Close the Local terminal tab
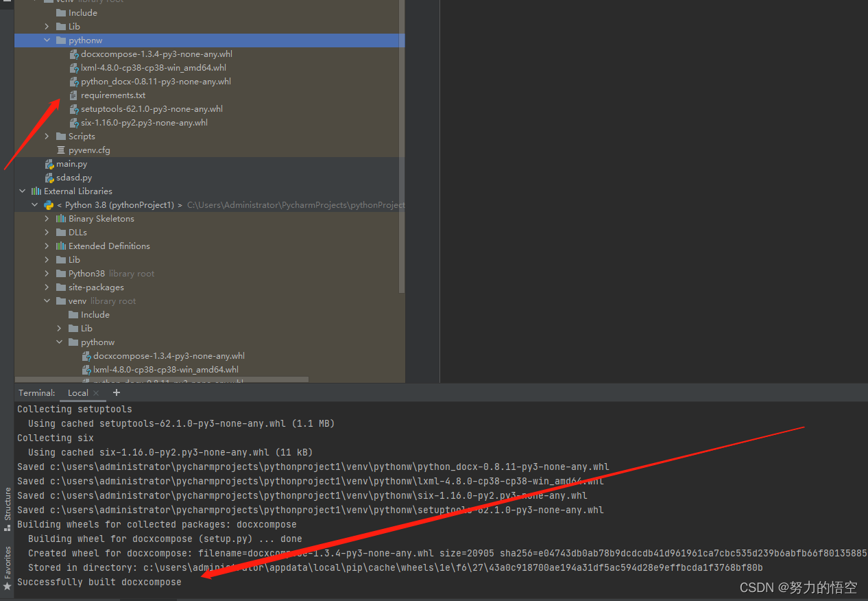The height and width of the screenshot is (601, 868). point(95,392)
